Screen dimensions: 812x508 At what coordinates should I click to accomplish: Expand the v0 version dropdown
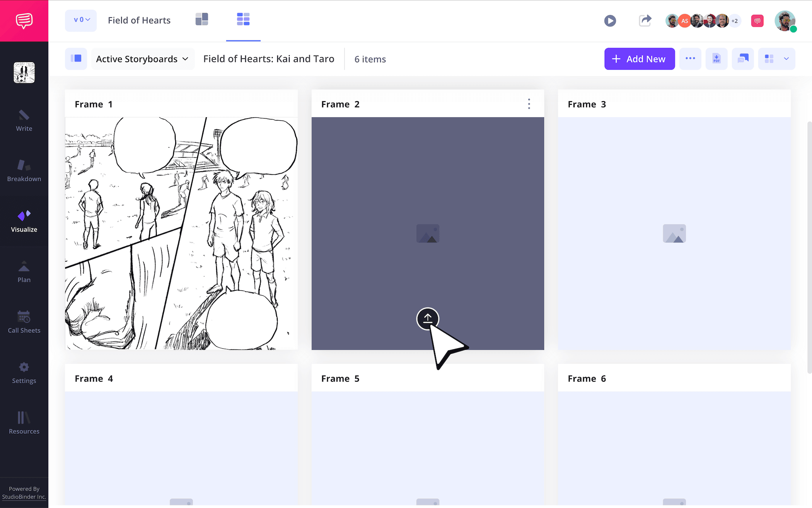pyautogui.click(x=80, y=20)
